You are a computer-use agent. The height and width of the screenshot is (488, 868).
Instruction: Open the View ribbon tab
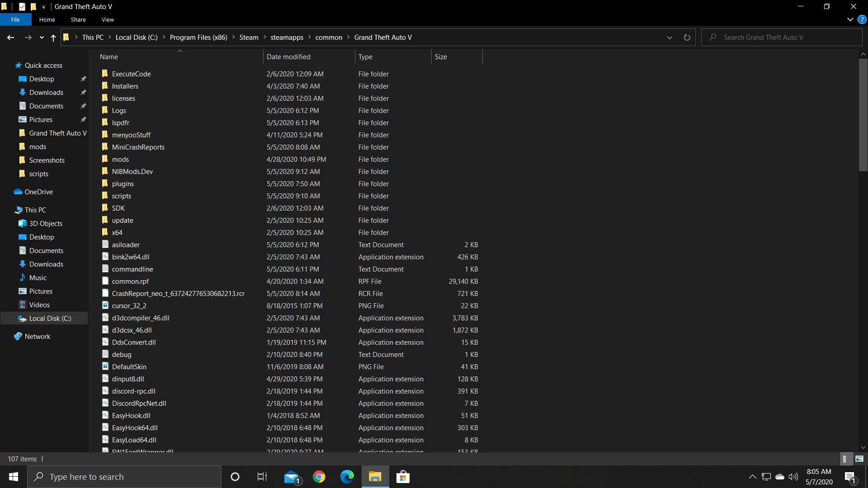[x=108, y=19]
